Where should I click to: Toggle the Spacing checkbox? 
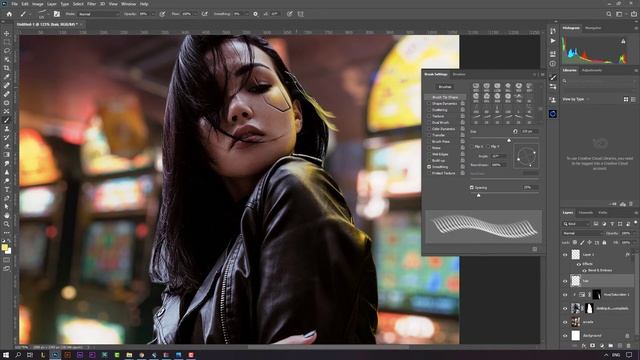point(471,188)
